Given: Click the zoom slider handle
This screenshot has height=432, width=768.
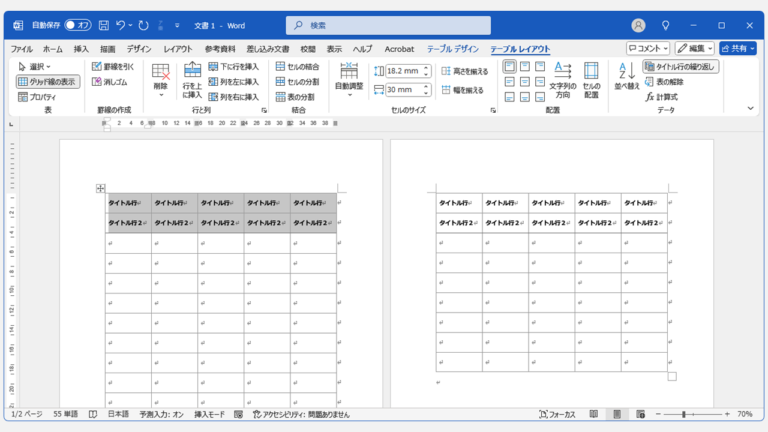Looking at the screenshot, I should (684, 414).
